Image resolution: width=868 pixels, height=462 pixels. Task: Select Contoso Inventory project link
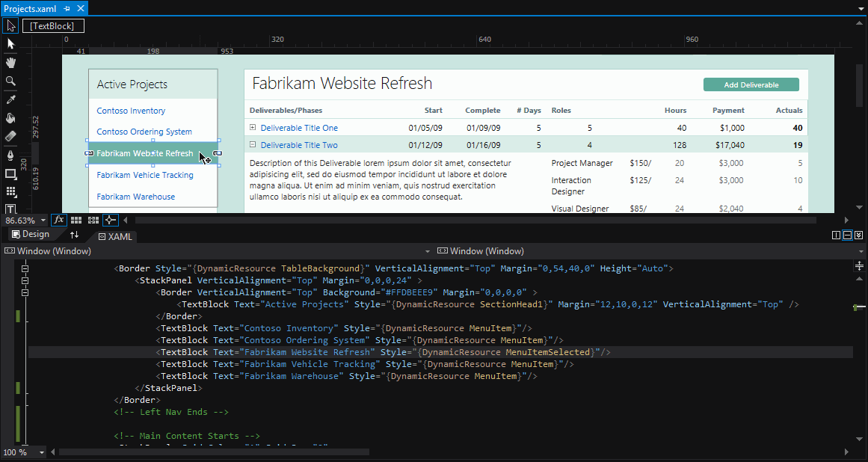(x=131, y=111)
